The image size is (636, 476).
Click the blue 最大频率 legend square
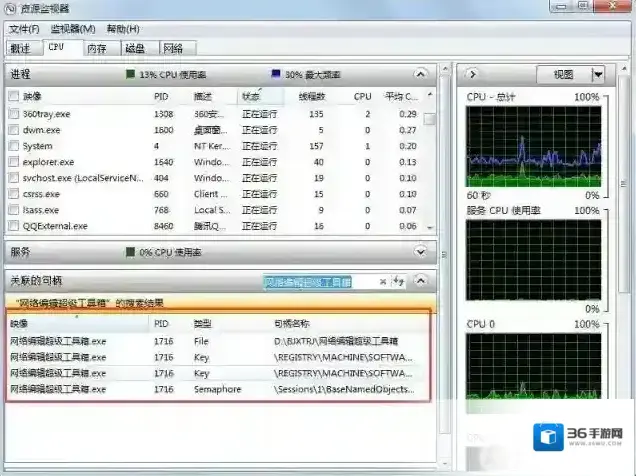(x=276, y=74)
